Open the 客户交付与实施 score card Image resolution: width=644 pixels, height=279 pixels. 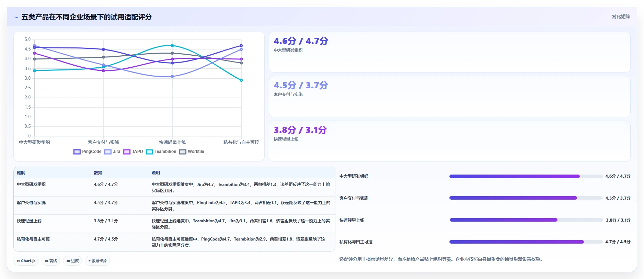point(449,97)
